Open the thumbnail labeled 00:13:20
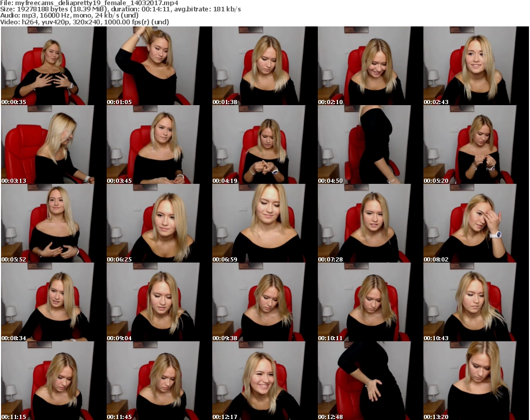This screenshot has width=530, height=420. (476, 381)
